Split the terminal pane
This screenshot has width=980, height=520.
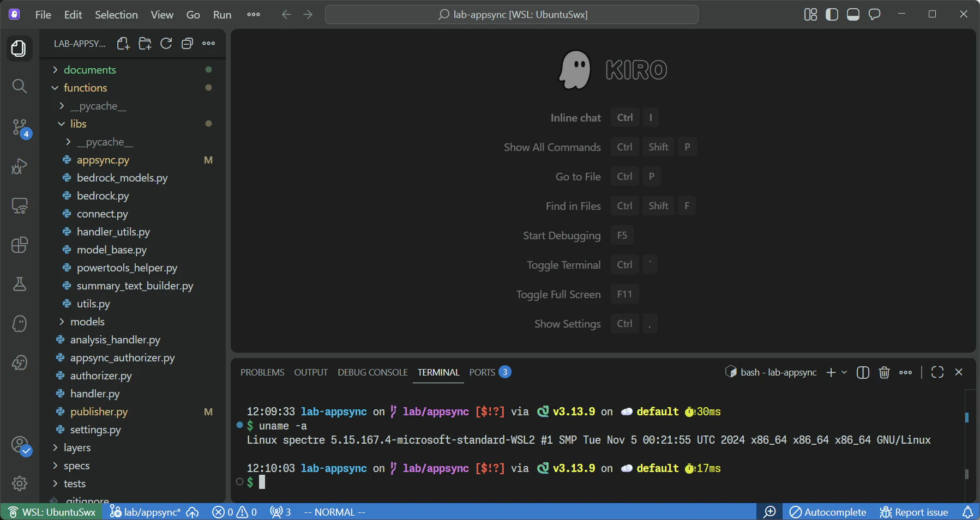pos(863,372)
